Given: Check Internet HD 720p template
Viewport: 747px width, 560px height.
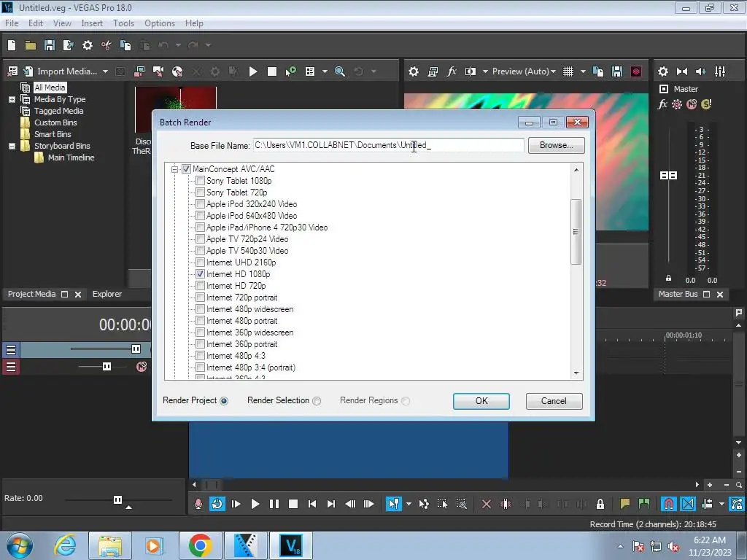Looking at the screenshot, I should click(200, 286).
